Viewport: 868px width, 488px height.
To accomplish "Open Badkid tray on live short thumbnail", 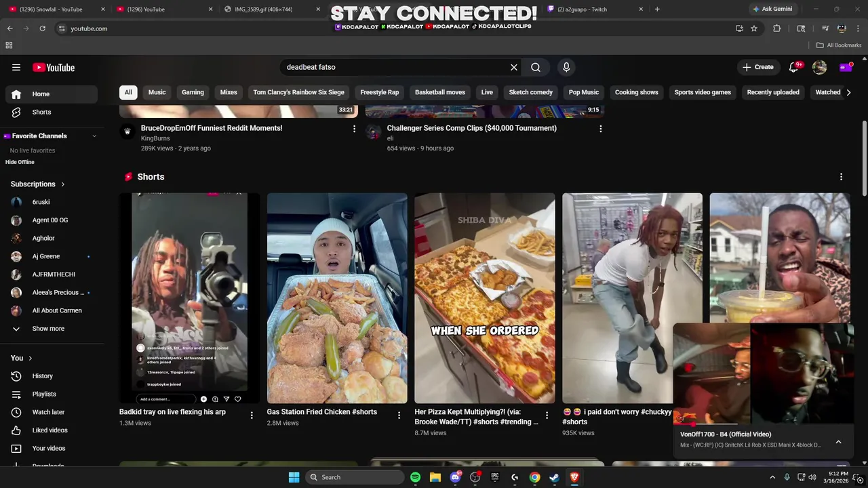I will [189, 298].
